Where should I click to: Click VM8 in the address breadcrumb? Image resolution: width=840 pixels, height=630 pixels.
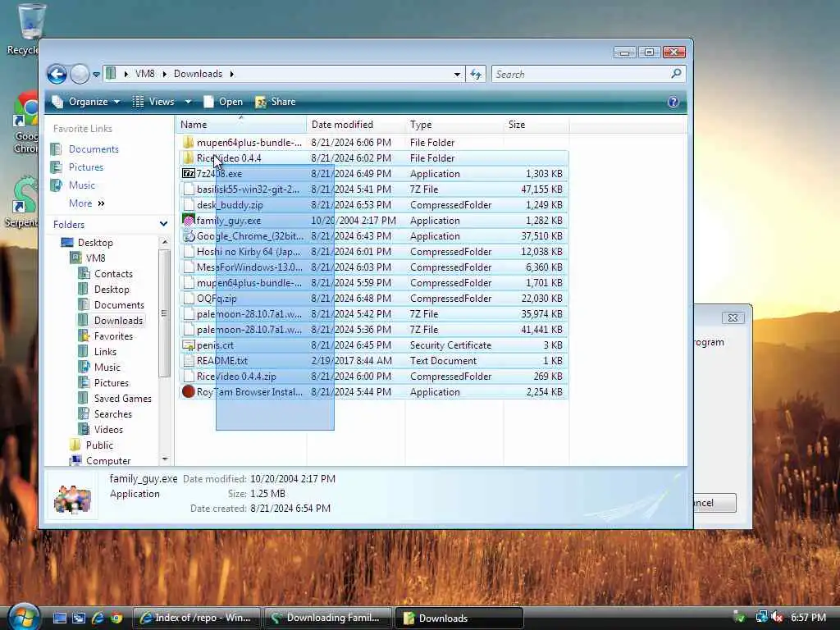tap(144, 74)
